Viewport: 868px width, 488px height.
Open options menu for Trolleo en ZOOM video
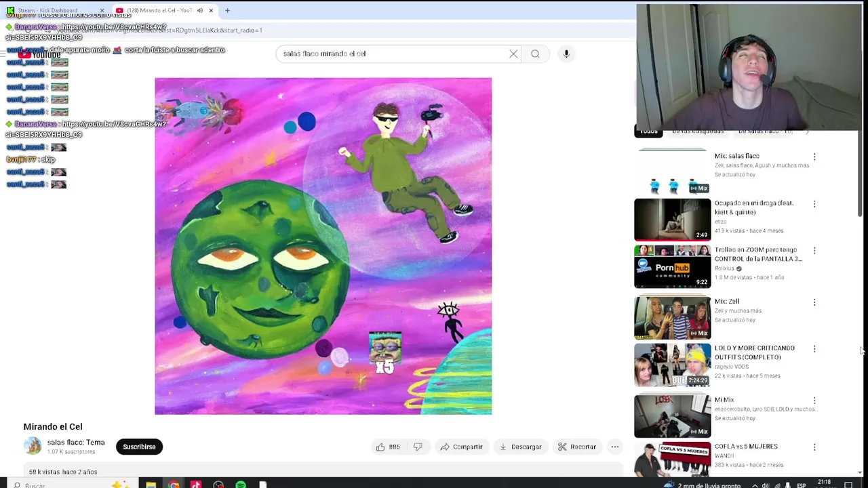[814, 250]
